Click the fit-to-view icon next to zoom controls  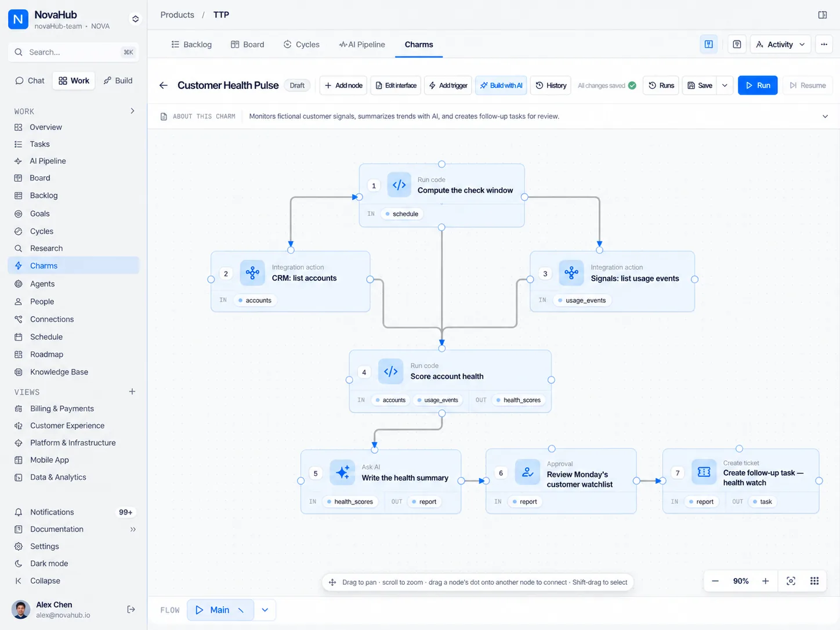pos(791,581)
